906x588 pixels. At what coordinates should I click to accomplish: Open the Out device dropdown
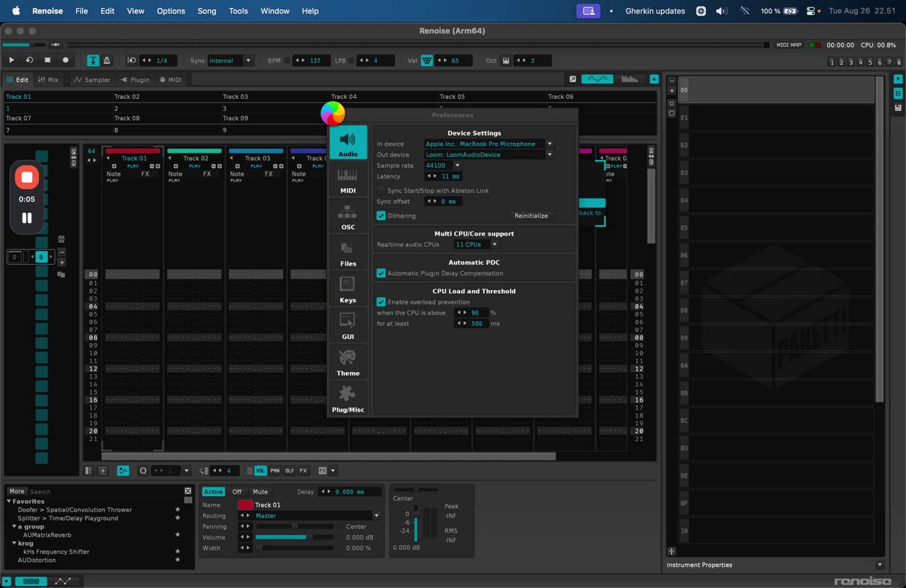point(488,154)
